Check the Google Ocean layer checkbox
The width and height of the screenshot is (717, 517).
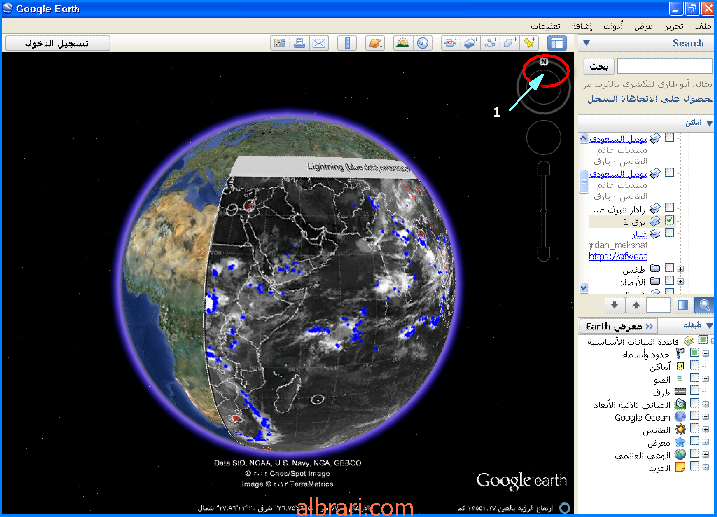click(695, 416)
